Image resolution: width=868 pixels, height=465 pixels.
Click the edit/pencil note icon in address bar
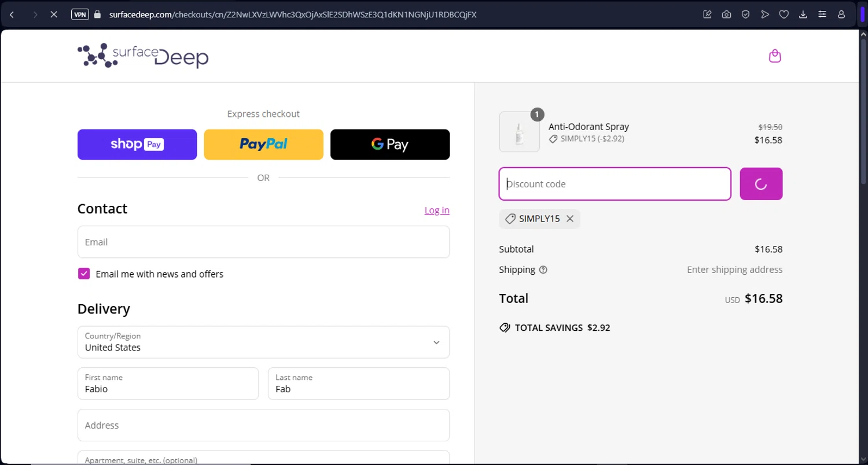pyautogui.click(x=707, y=14)
